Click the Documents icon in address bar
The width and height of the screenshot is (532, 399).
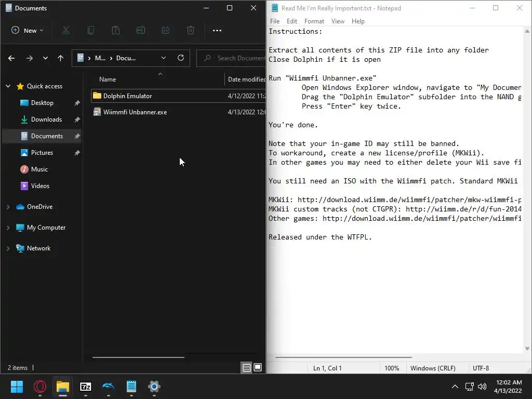click(81, 58)
